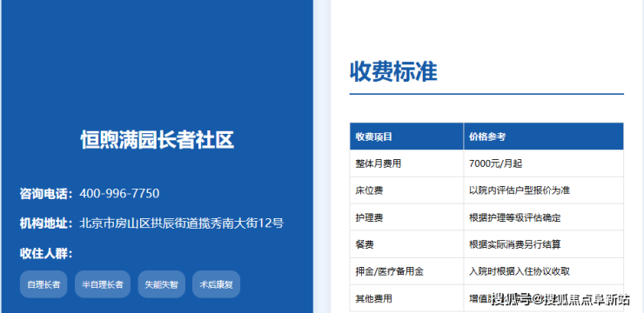Click 入院时根据入住协议收取 cell
The height and width of the screenshot is (313, 644).
click(543, 271)
